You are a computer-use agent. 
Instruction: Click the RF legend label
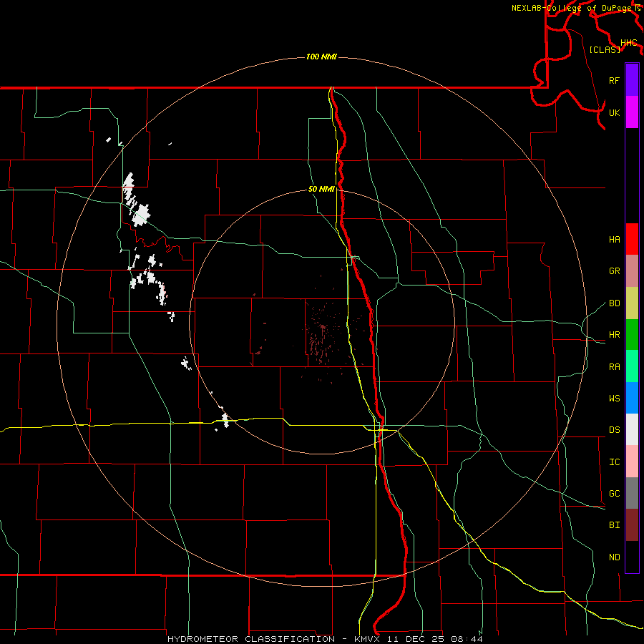[x=614, y=80]
